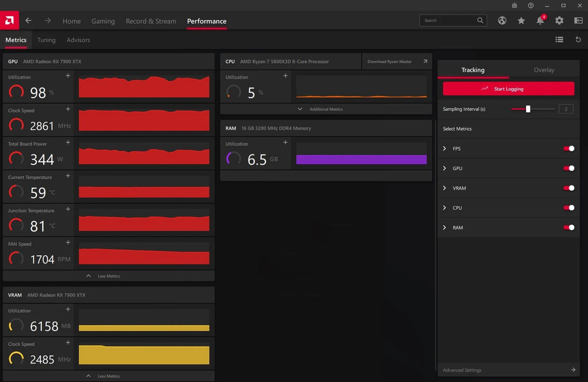The image size is (588, 382).
Task: Add GPU Utilization metric with plus icon
Action: 68,75
